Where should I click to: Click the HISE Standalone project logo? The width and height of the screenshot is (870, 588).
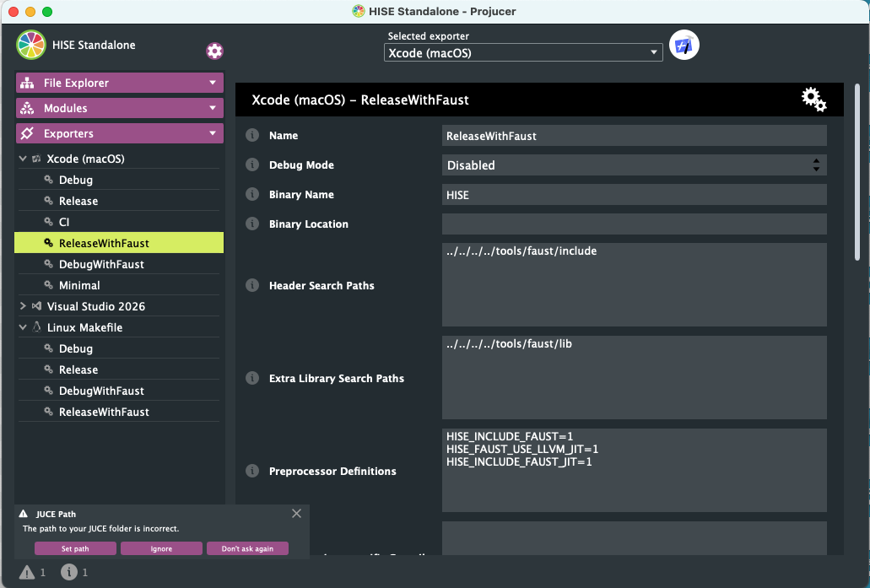pyautogui.click(x=31, y=45)
